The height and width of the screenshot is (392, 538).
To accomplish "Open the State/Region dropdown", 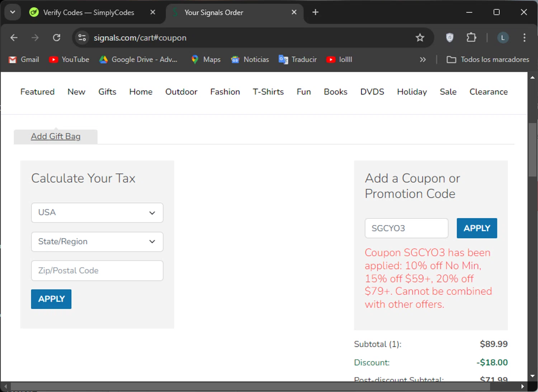I will pyautogui.click(x=97, y=242).
